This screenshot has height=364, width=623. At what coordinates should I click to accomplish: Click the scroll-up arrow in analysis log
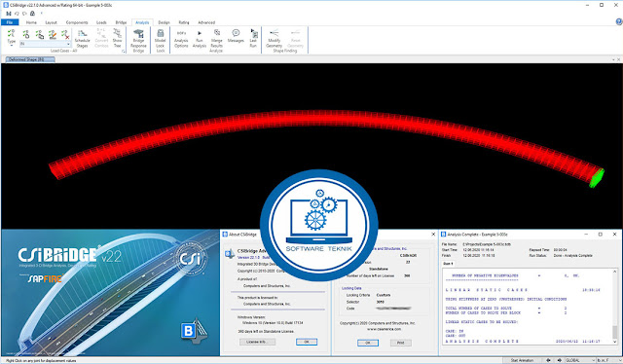pos(614,272)
